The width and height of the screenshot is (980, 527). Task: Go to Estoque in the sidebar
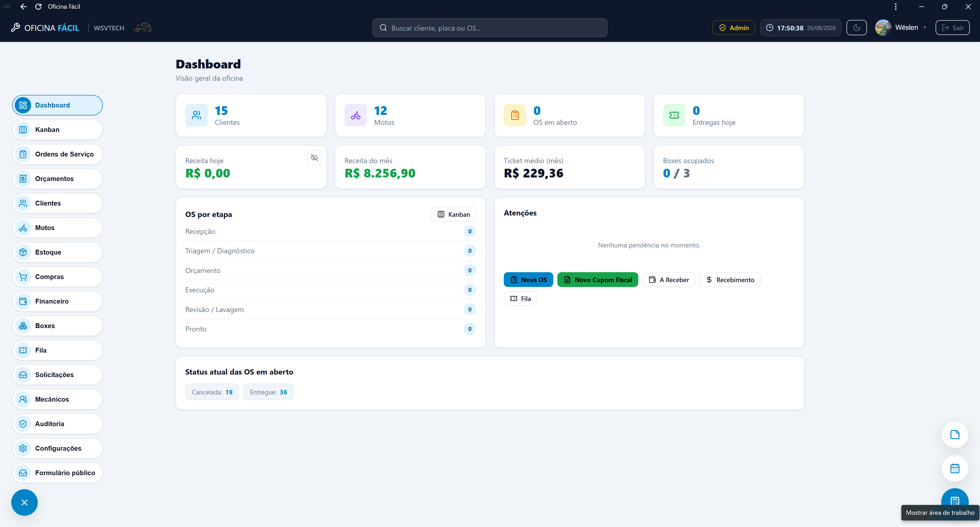tap(57, 252)
